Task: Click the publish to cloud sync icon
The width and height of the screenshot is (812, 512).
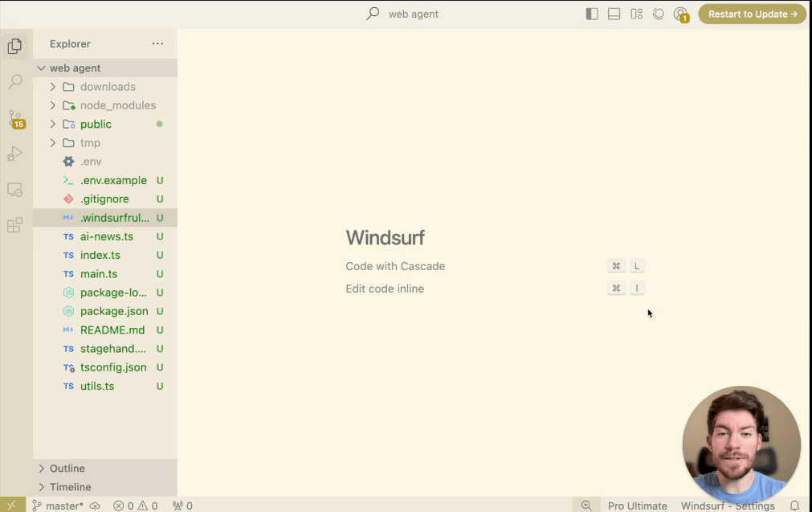Action: (95, 506)
